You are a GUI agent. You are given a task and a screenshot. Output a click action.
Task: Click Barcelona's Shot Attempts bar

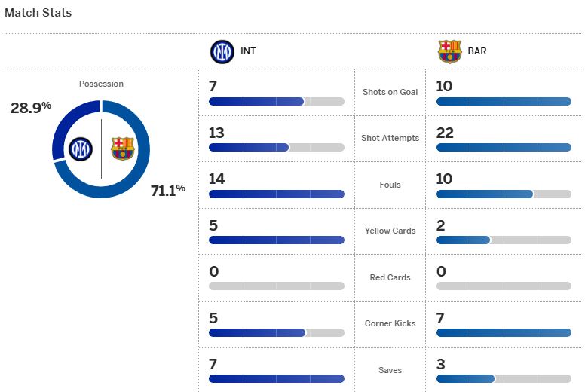click(504, 148)
